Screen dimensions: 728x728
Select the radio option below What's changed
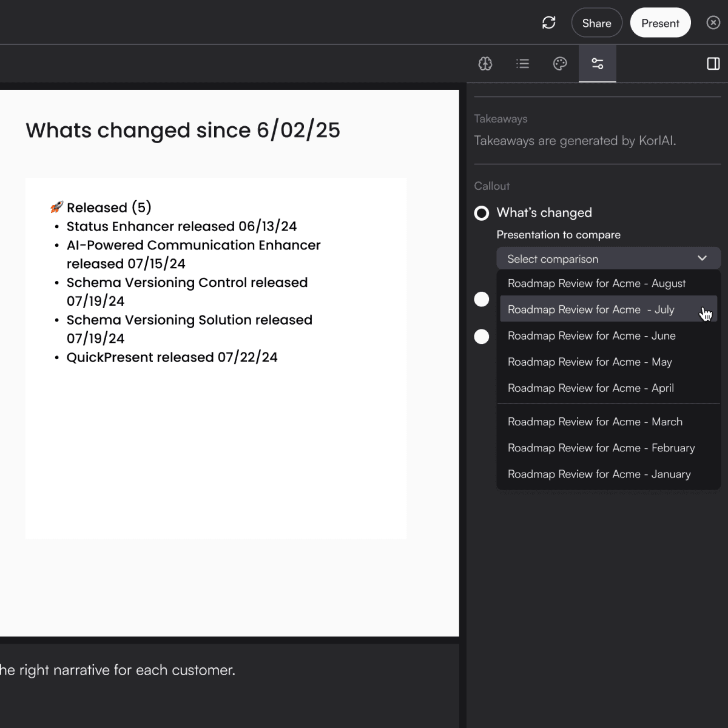click(482, 299)
